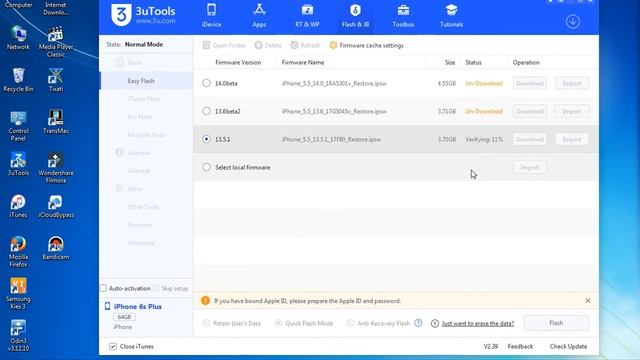Click the Anti-Recovery Flash help icon
Viewport: 640px width, 360px height.
click(x=418, y=323)
